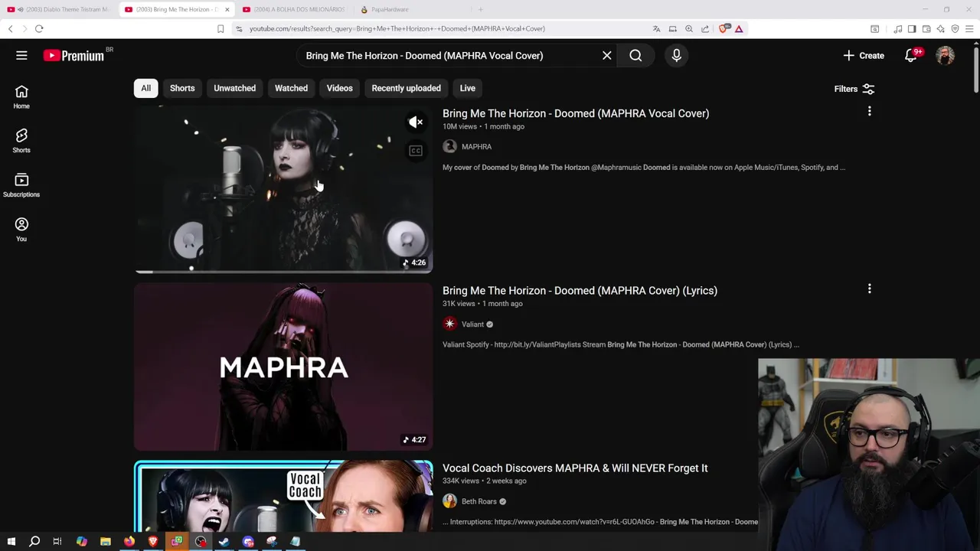This screenshot has width=980, height=551.
Task: Open the Brave VPN shield icon
Action: tap(955, 28)
